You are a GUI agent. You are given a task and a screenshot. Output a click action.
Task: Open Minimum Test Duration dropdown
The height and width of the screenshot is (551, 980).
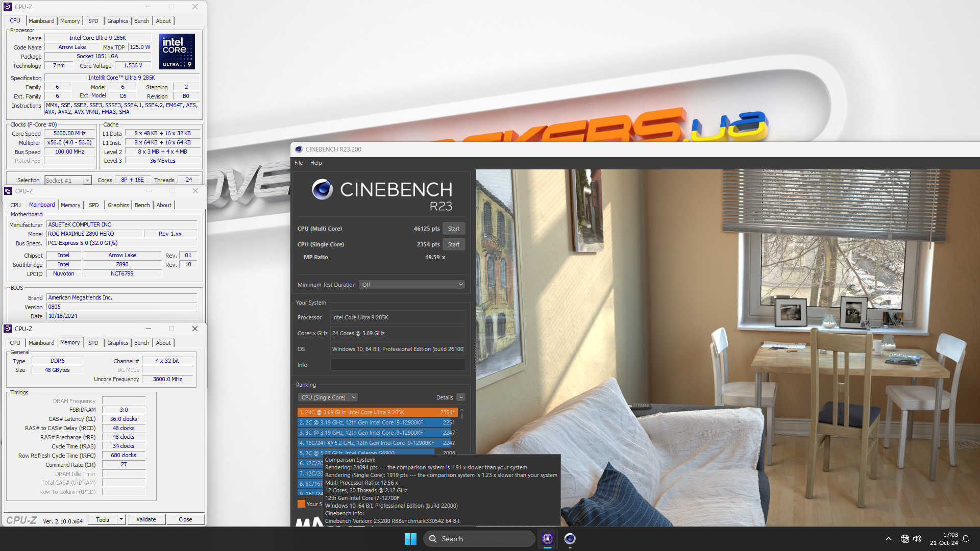coord(412,285)
